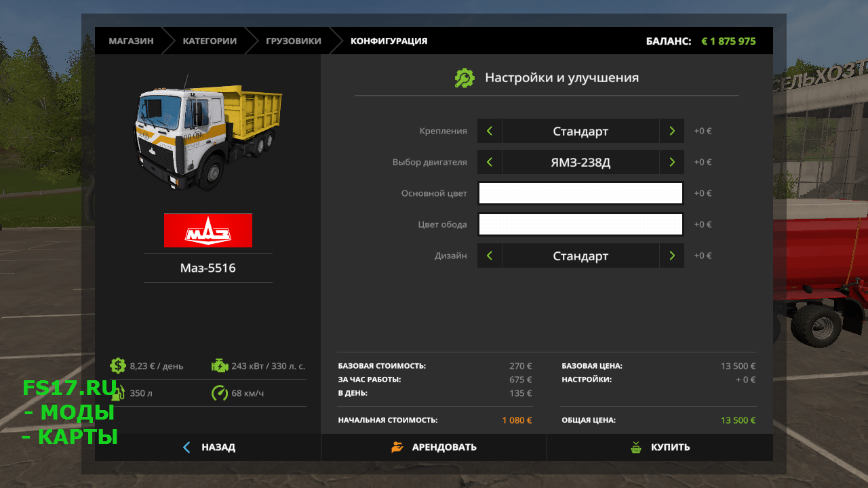Click the БАЗОВАЯ ЦЕНА label

click(x=592, y=366)
